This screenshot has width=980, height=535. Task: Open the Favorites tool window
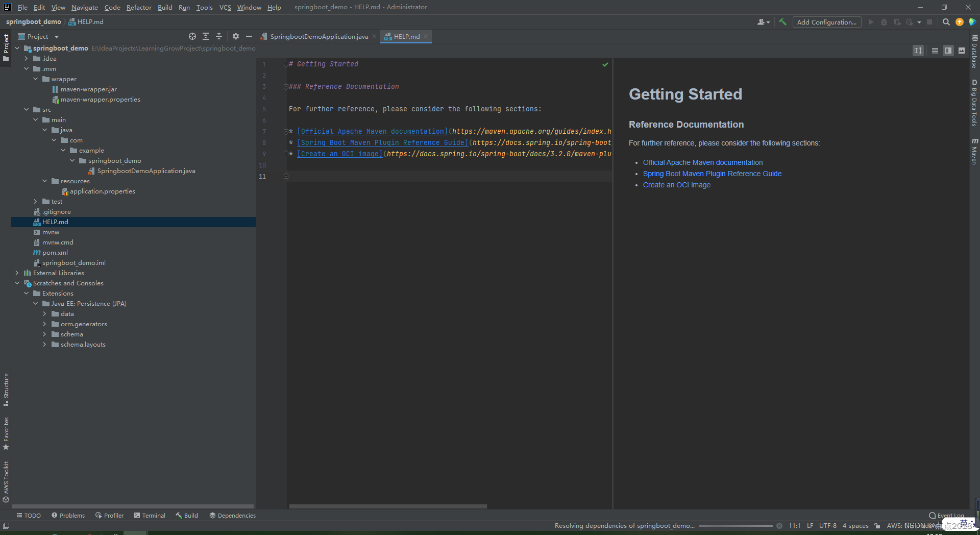pyautogui.click(x=6, y=433)
